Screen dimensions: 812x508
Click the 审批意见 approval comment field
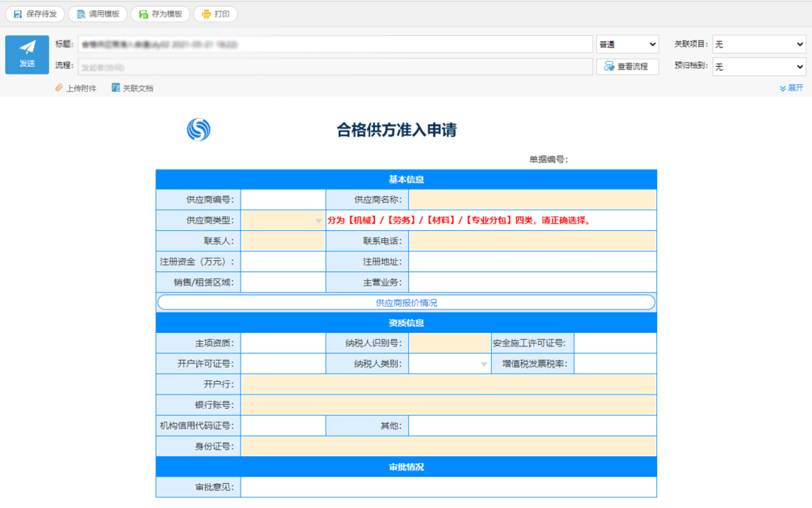(448, 487)
